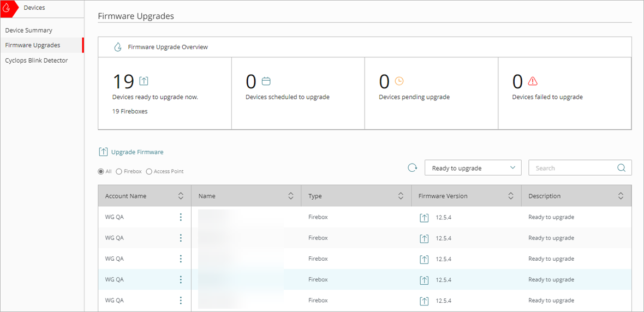Viewport: 644px width, 312px height.
Task: Click the Upgrade Firmware link
Action: pos(136,152)
